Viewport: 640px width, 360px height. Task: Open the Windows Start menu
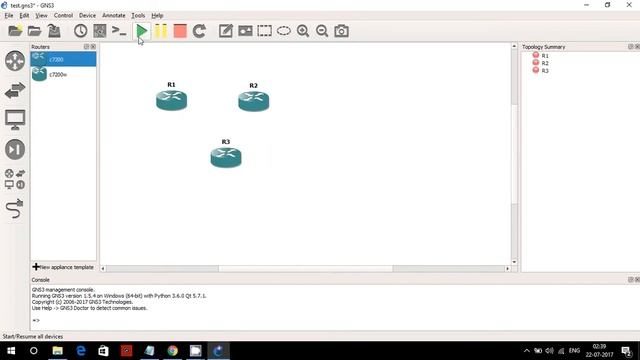tap(11, 351)
